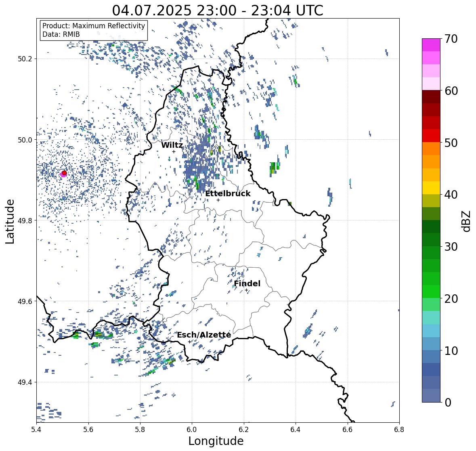Image resolution: width=476 pixels, height=451 pixels.
Task: Click the 5.4 longitude tick label
Action: pyautogui.click(x=36, y=430)
